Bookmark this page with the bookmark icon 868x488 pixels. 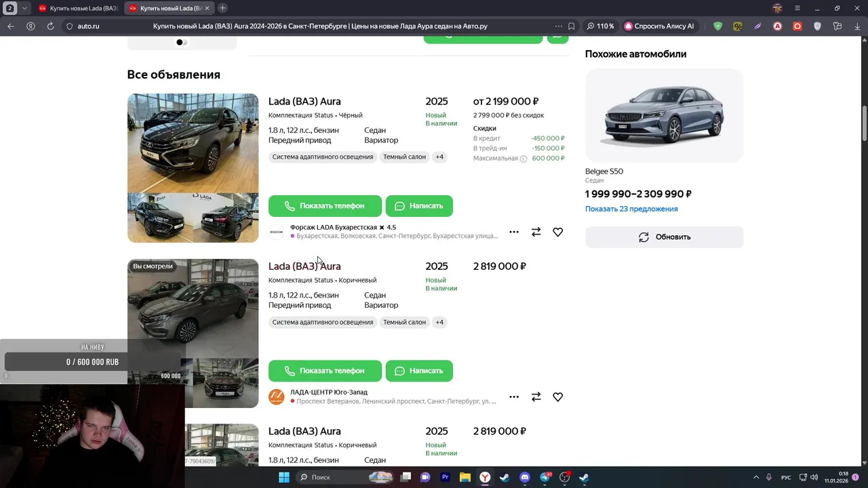(x=572, y=26)
